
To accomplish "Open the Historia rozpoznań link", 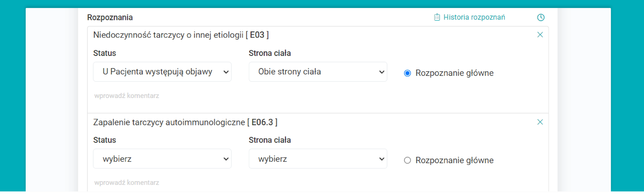I will pos(474,17).
